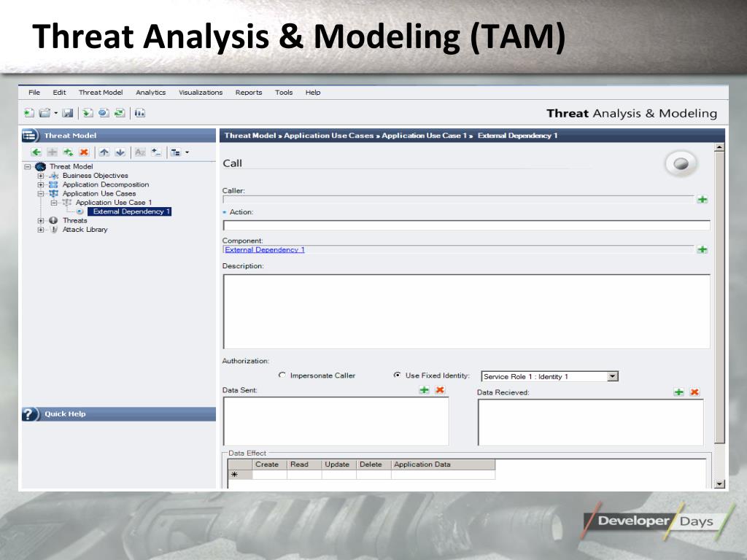Screen dimensions: 747x560
Task: Expand the Threats tree node
Action: [x=41, y=220]
